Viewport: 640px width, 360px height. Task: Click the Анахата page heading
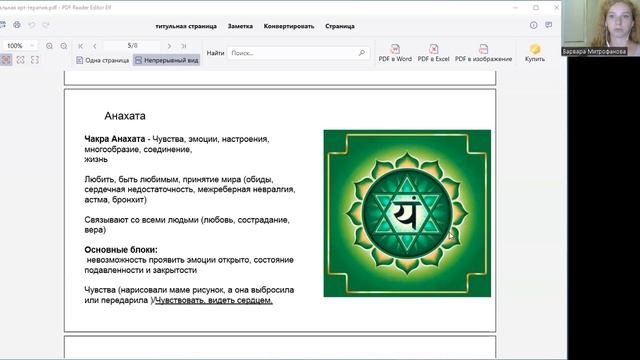[125, 116]
